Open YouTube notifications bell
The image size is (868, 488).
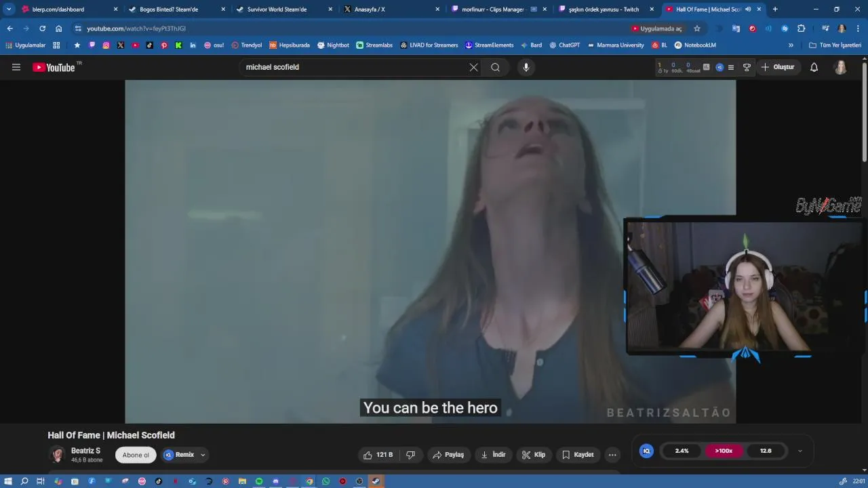tap(814, 67)
